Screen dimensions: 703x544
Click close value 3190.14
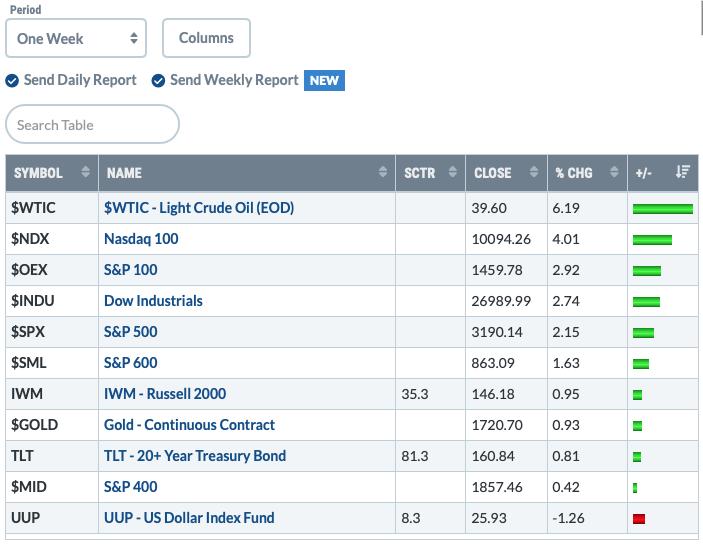(x=497, y=332)
